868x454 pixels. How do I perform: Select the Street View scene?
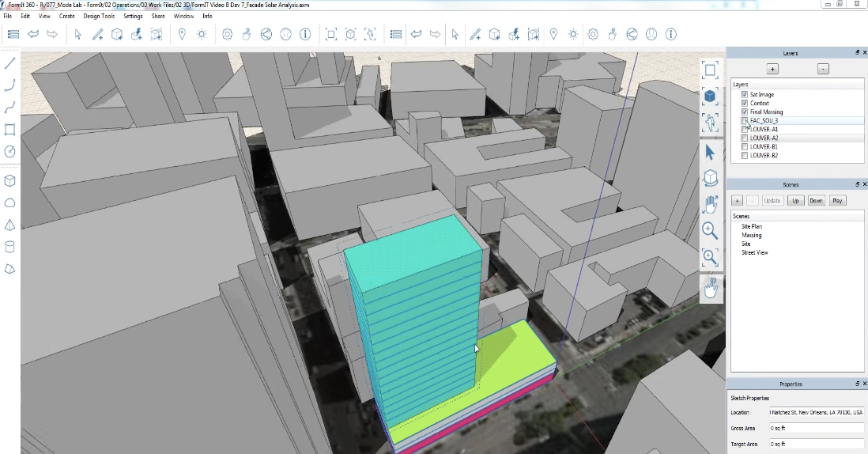tap(754, 253)
